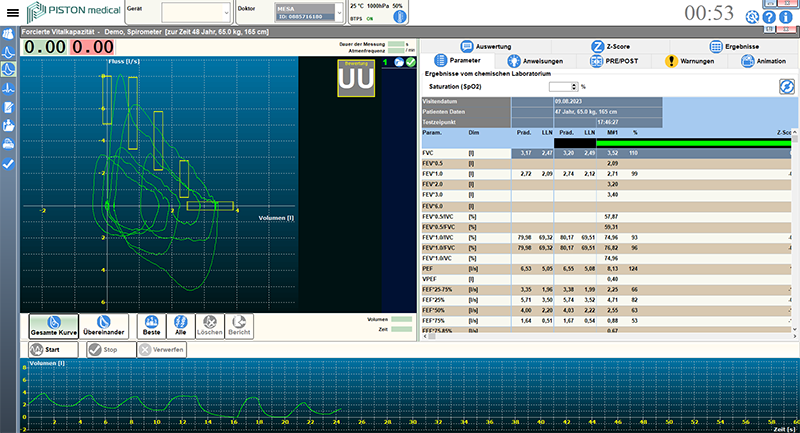Select the FVC parameter row label

click(428, 153)
